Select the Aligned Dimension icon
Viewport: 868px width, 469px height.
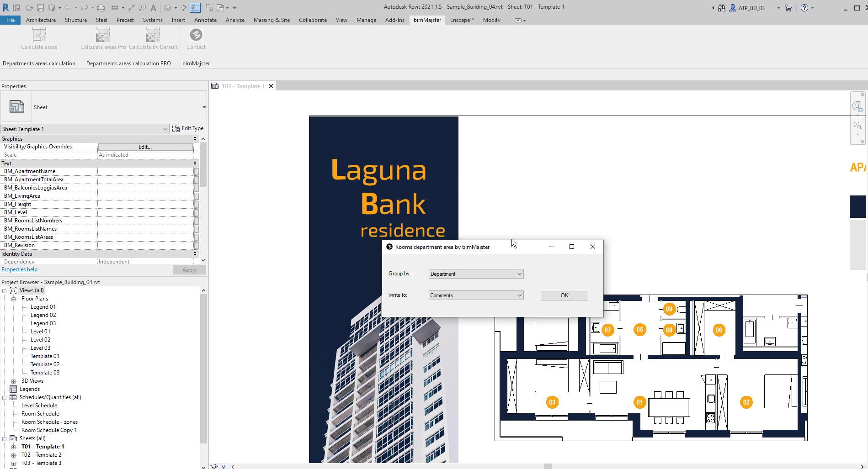pos(132,8)
